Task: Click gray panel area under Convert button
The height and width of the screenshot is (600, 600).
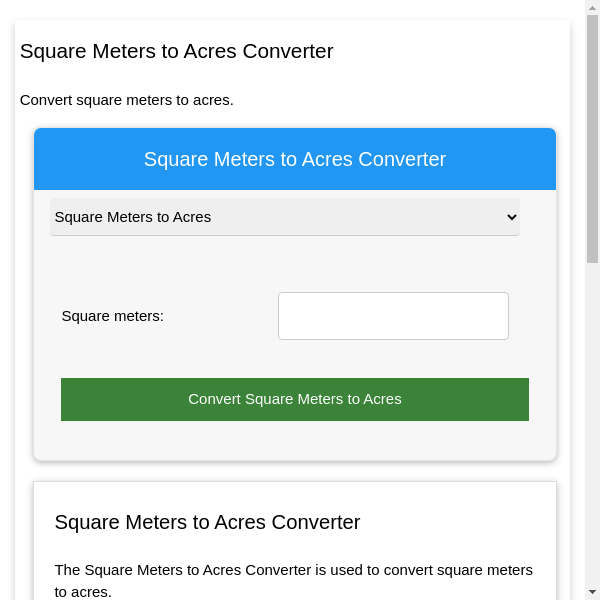Action: pyautogui.click(x=294, y=440)
